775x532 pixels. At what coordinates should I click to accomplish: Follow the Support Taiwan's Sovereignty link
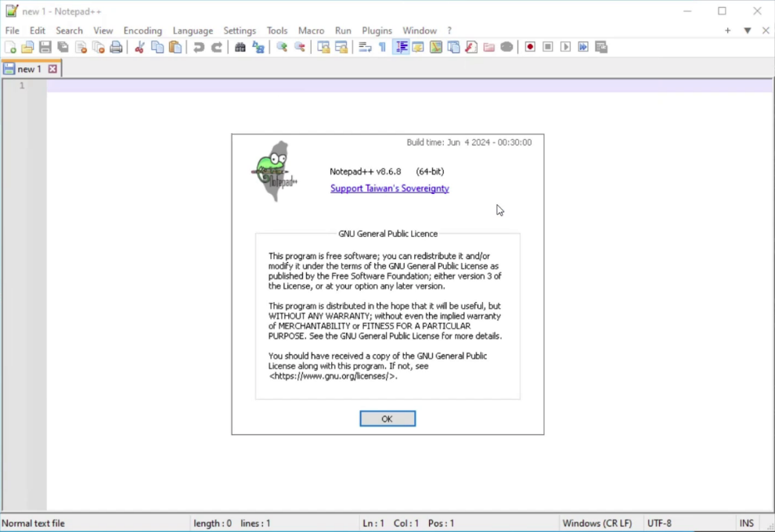pos(389,189)
